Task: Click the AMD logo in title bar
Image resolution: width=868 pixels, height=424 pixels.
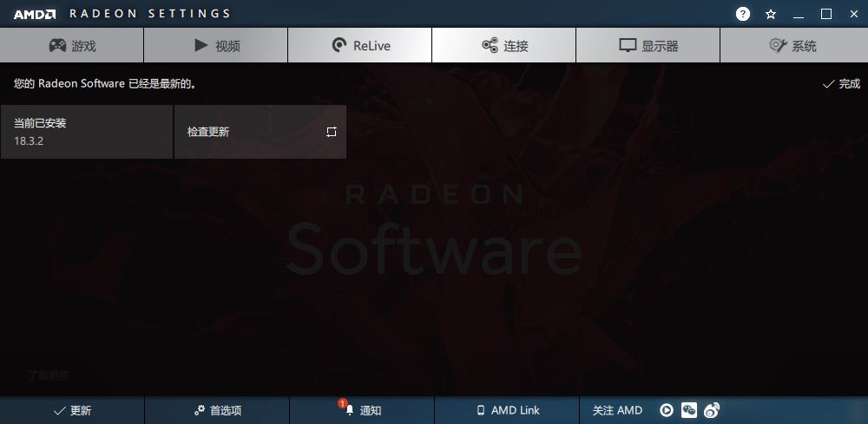Action: tap(35, 15)
